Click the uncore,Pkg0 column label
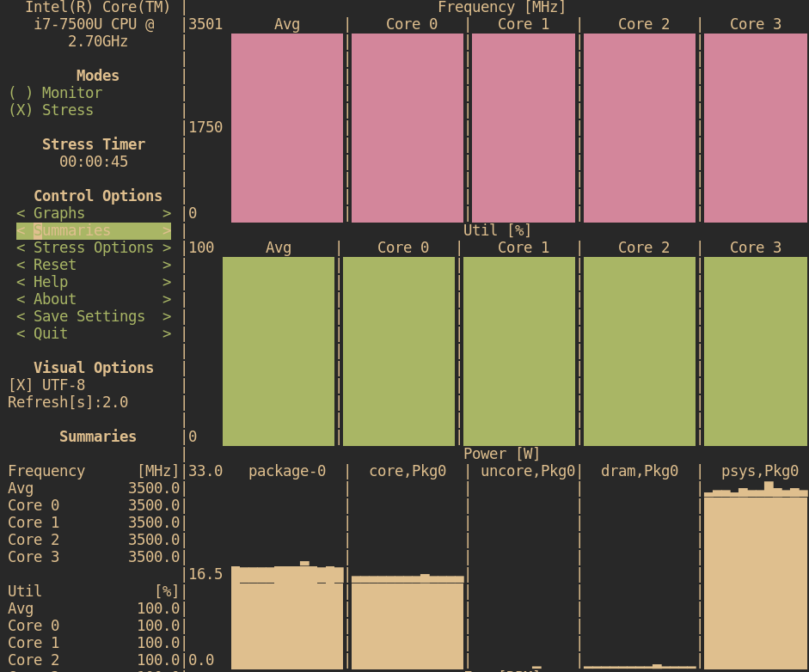Image resolution: width=809 pixels, height=672 pixels. pyautogui.click(x=527, y=471)
